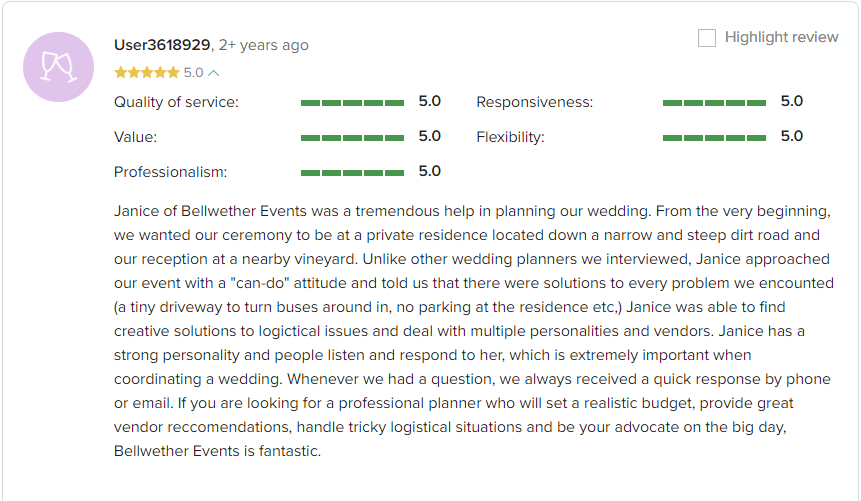Click the Responsiveness 5.0 score value

792,102
